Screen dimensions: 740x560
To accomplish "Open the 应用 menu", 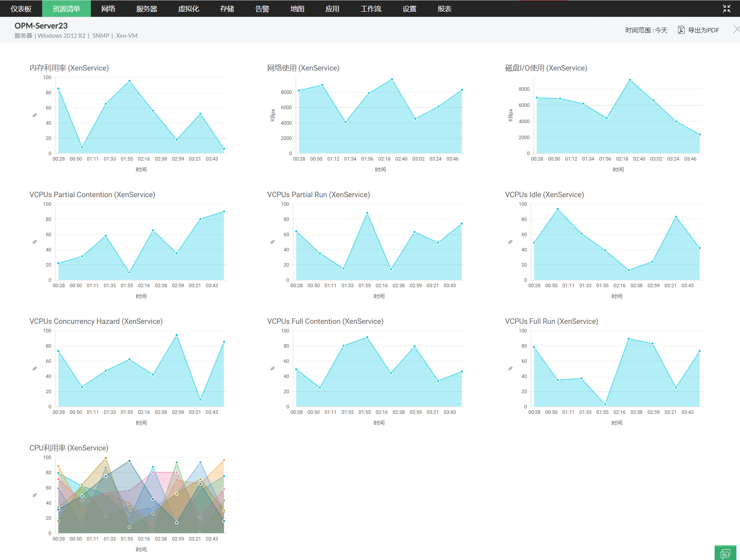I will tap(332, 9).
